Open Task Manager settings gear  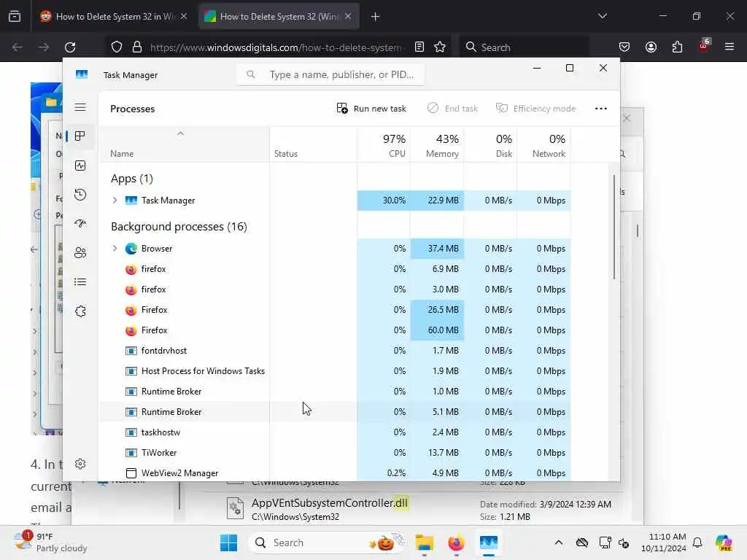[80, 464]
